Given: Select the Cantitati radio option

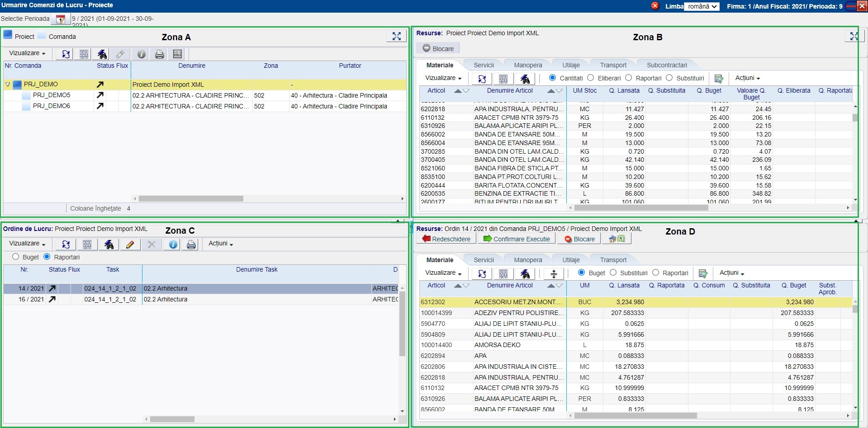Looking at the screenshot, I should 552,78.
